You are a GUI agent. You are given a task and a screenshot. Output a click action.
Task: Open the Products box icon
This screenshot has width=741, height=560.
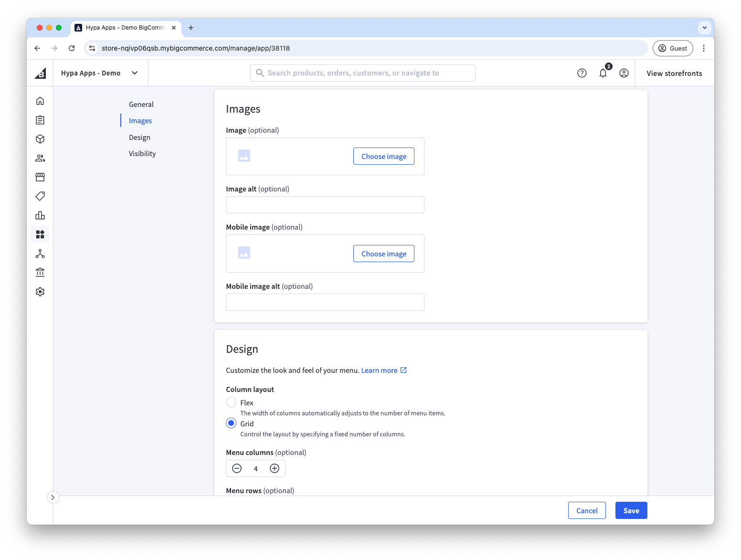point(40,139)
